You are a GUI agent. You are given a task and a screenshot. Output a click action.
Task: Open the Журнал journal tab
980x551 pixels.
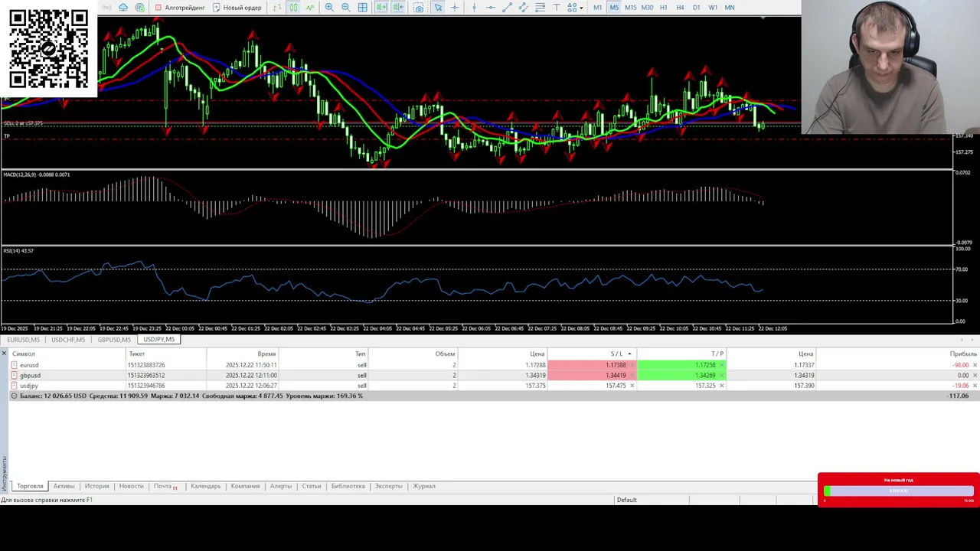coord(423,487)
